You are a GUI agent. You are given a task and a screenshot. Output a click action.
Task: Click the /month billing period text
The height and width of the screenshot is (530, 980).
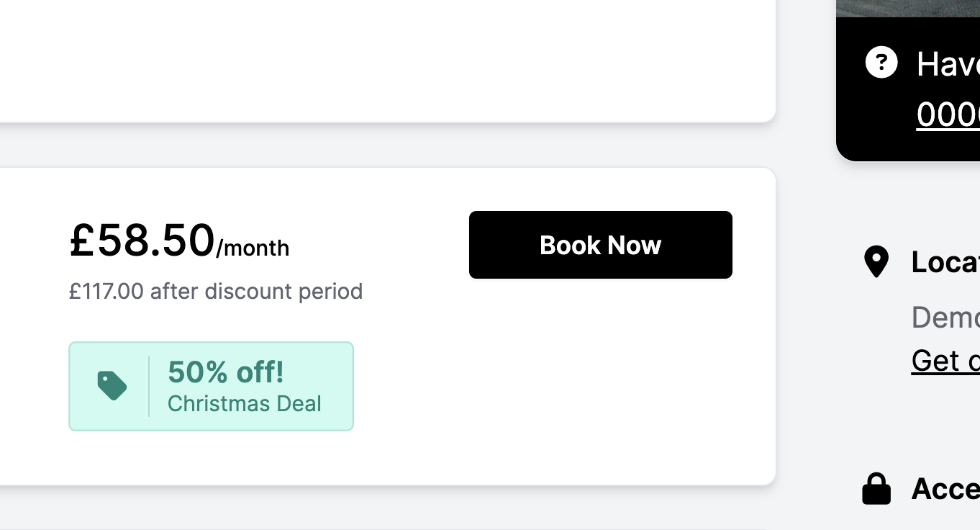click(x=253, y=248)
